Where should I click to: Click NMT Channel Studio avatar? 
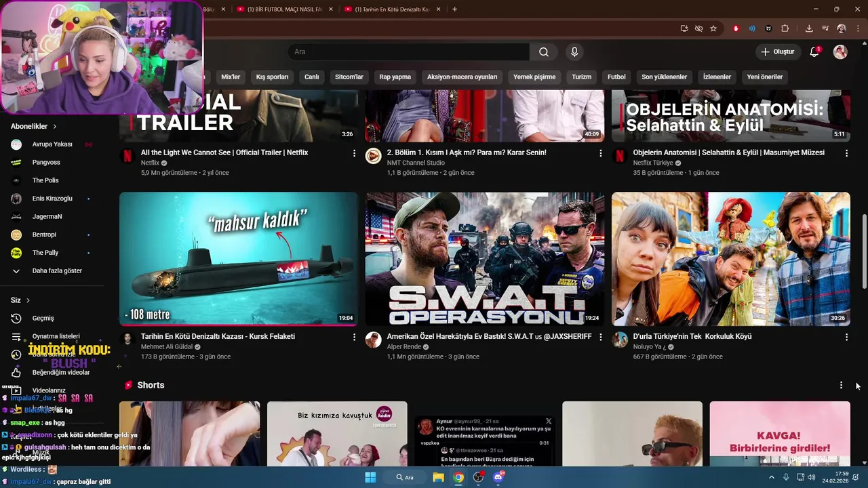pos(373,156)
